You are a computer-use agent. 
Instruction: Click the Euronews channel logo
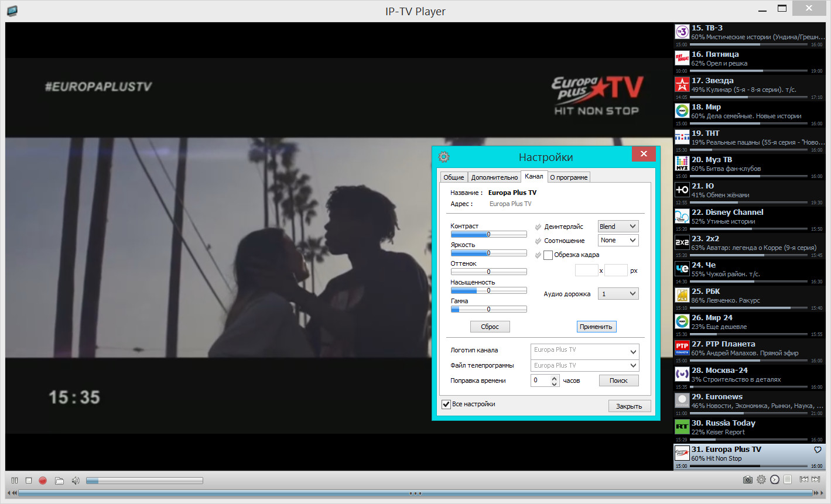pyautogui.click(x=682, y=400)
